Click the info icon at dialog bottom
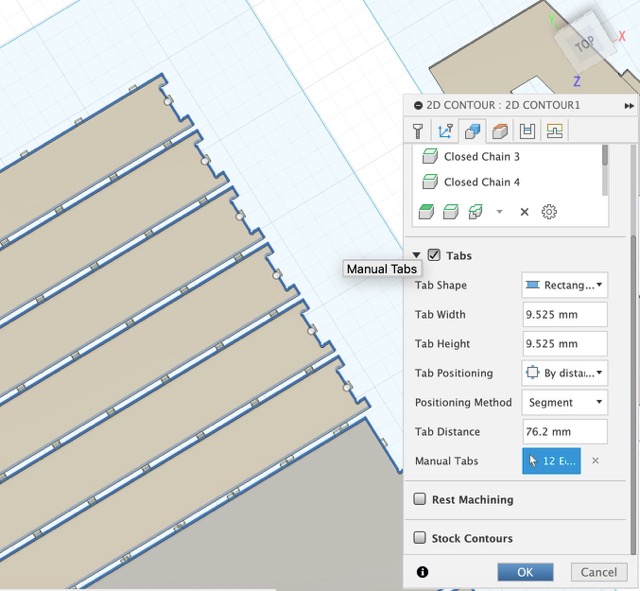 click(422, 572)
